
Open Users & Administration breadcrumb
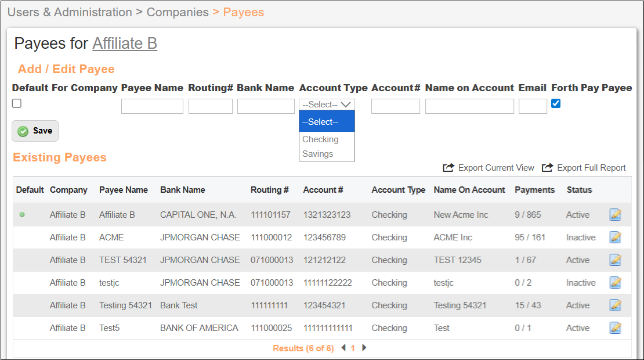pos(70,12)
